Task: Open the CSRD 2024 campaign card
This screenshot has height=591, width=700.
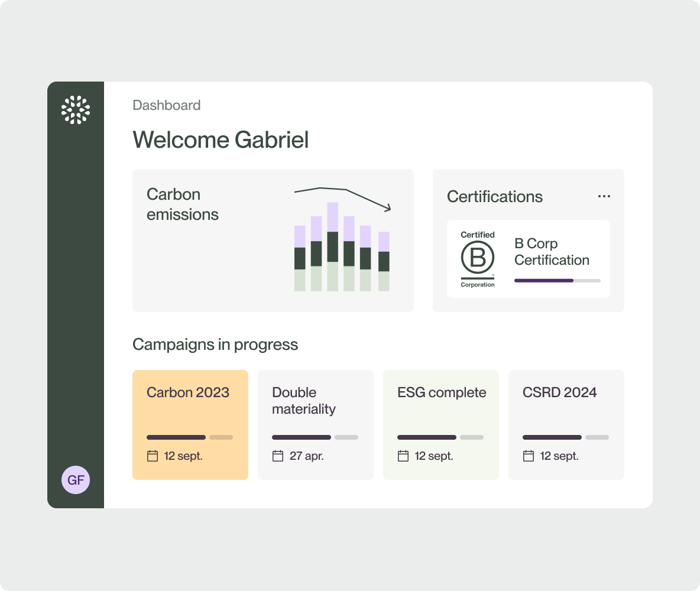Action: (566, 424)
